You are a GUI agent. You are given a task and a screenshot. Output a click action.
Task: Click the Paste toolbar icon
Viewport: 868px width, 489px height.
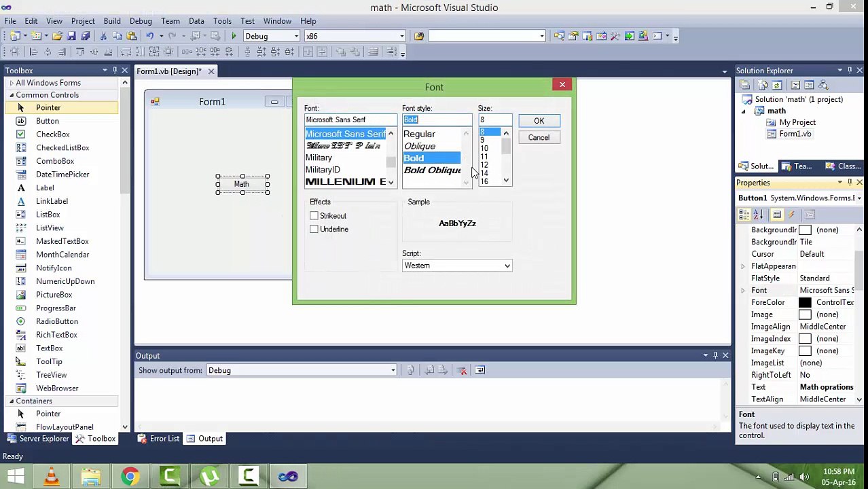[131, 36]
